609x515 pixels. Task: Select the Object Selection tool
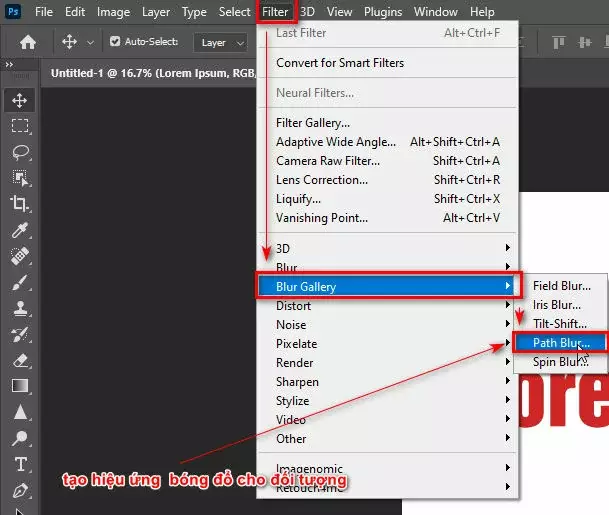click(20, 178)
